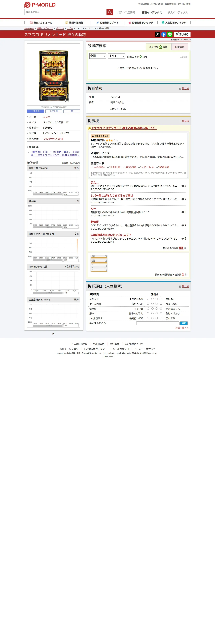Screen dimensions: 215x644
Task: Switch to 設置店舗 tab
Action: [180, 47]
